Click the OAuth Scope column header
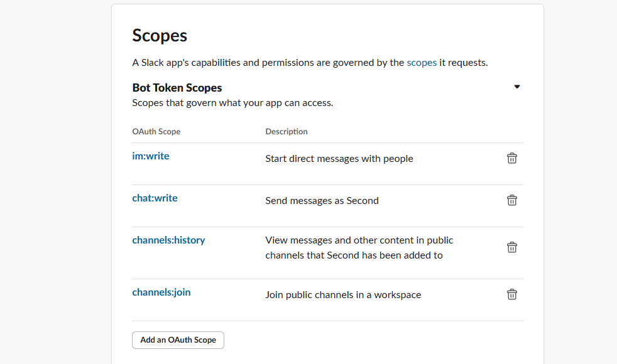 [156, 131]
